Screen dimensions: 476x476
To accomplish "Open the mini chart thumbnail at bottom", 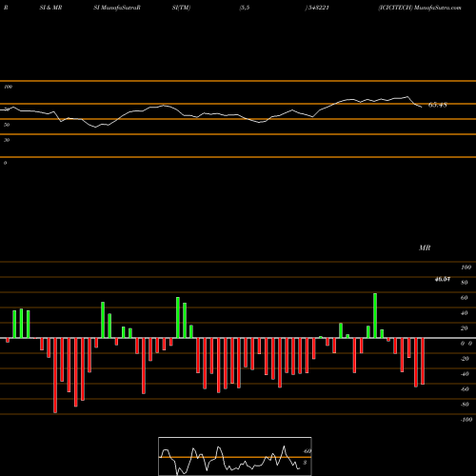I will [x=235, y=456].
